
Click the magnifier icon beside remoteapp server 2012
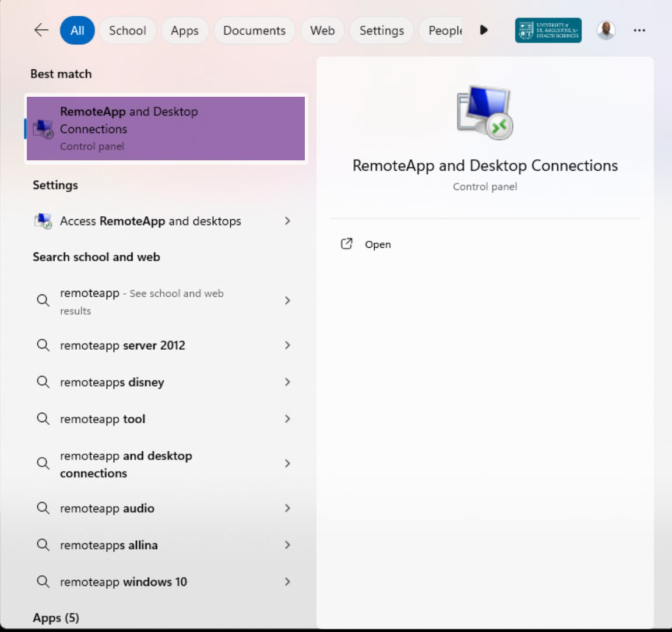43,345
